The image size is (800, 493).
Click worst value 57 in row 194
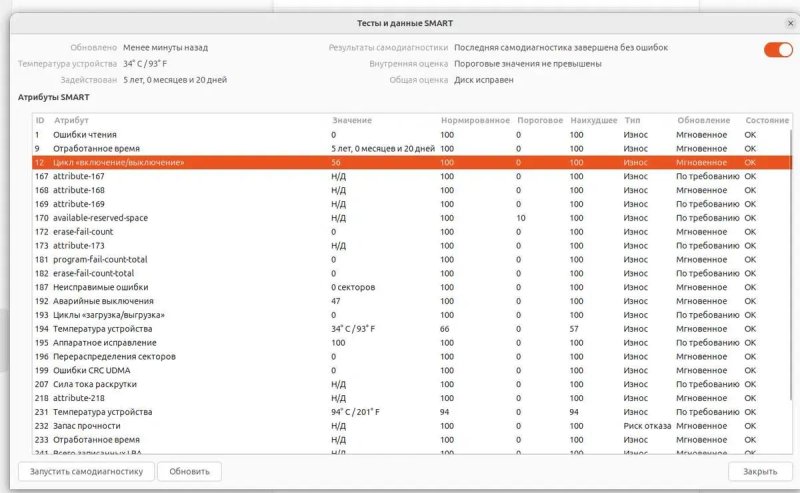pyautogui.click(x=574, y=329)
